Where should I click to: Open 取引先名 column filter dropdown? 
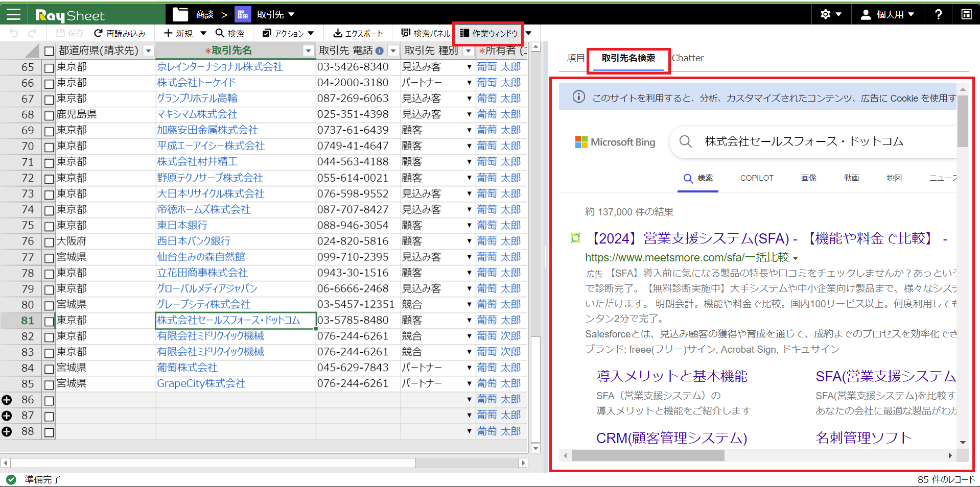coord(308,51)
